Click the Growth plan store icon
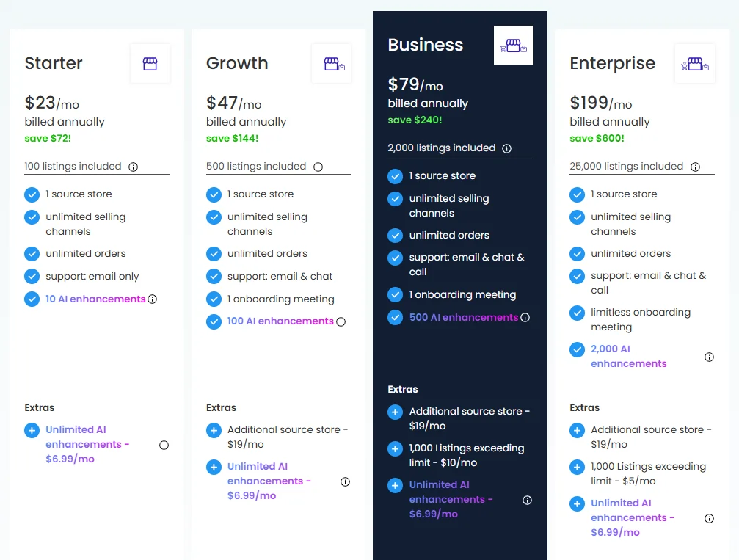 click(x=331, y=64)
